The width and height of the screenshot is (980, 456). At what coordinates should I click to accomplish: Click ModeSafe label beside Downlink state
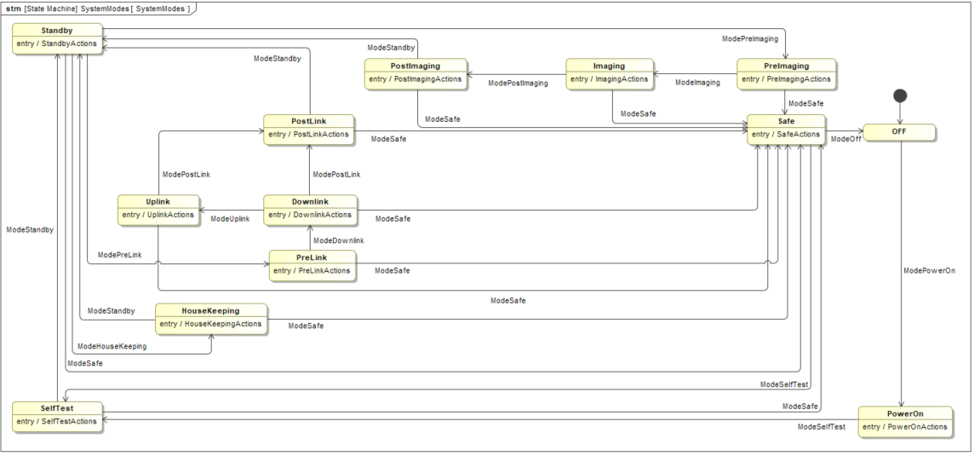[393, 219]
